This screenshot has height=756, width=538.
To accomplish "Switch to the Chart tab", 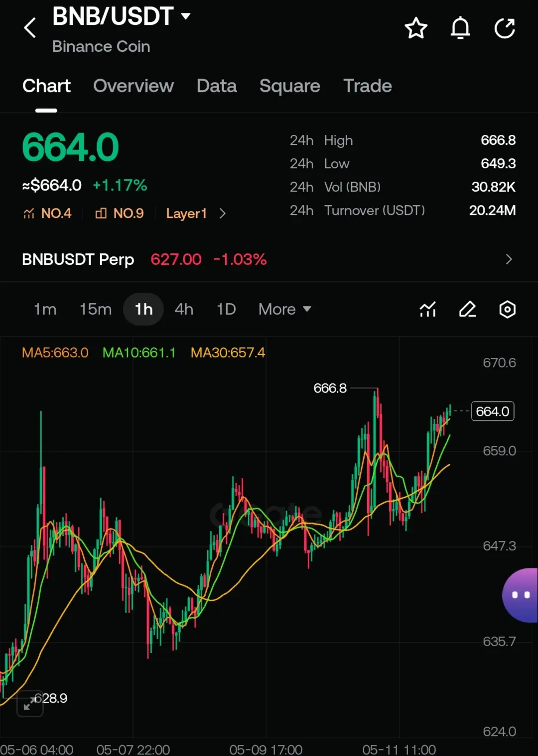I will (46, 86).
